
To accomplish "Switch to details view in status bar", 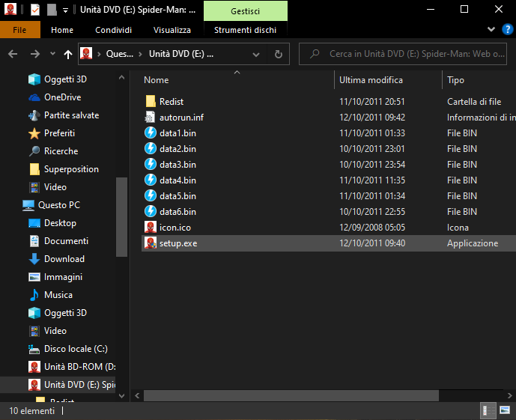I will coord(488,410).
